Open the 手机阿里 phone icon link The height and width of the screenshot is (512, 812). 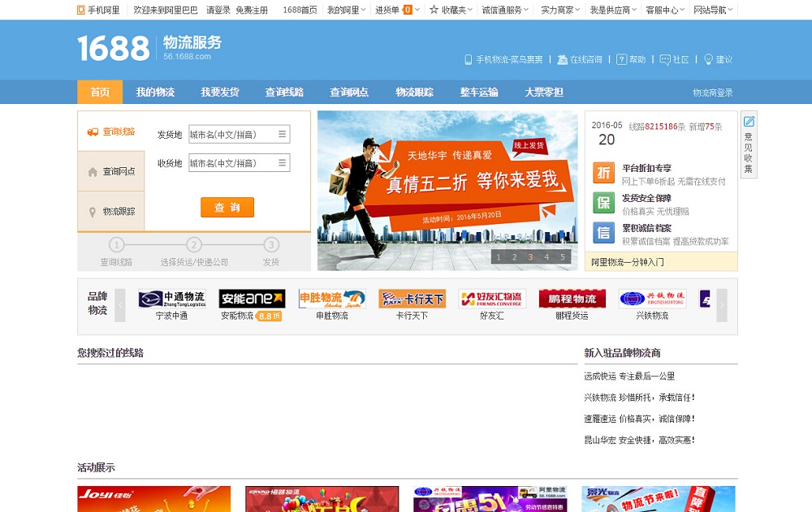[x=80, y=10]
